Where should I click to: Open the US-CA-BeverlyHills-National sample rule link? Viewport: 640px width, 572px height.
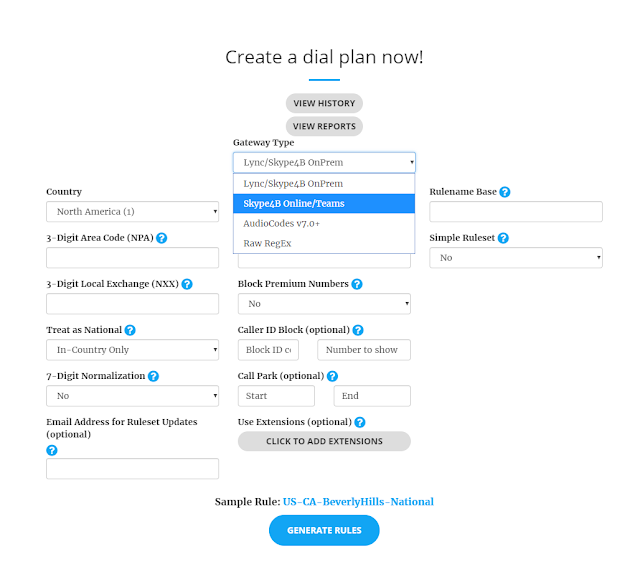pyautogui.click(x=358, y=502)
